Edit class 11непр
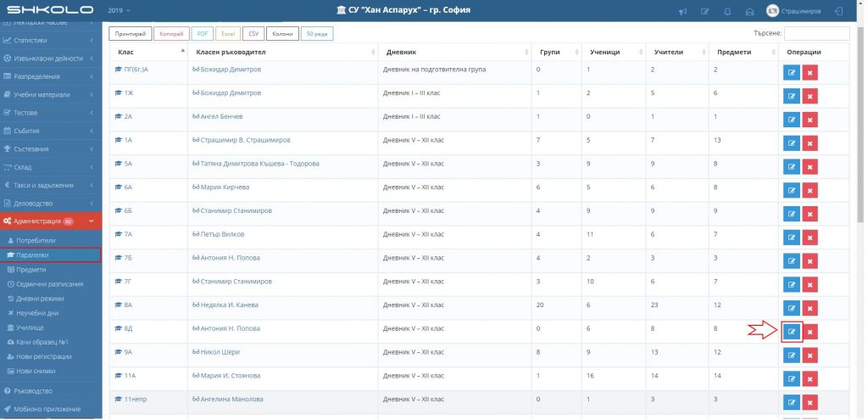The height and width of the screenshot is (420, 868). coord(792,402)
